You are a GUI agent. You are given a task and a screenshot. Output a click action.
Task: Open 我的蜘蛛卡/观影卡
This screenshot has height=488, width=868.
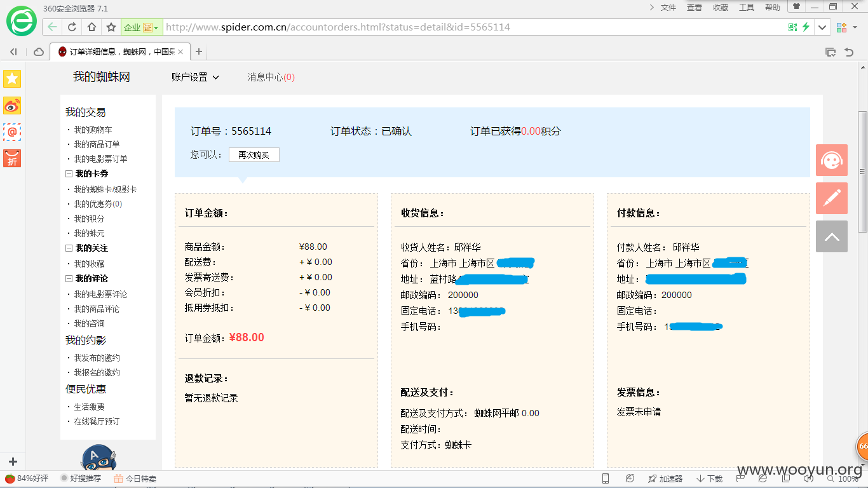pyautogui.click(x=105, y=189)
